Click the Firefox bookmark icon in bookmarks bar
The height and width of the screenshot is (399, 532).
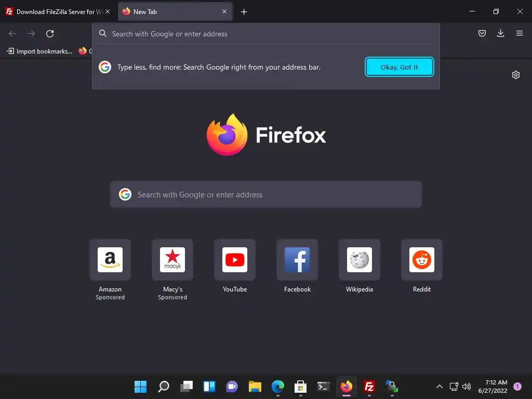click(x=83, y=51)
